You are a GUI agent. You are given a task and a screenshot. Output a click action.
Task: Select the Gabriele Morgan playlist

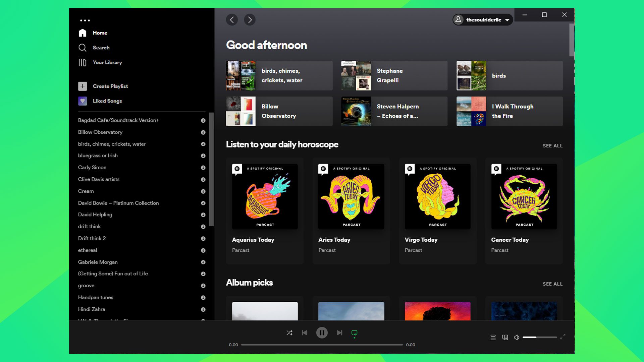click(x=98, y=262)
